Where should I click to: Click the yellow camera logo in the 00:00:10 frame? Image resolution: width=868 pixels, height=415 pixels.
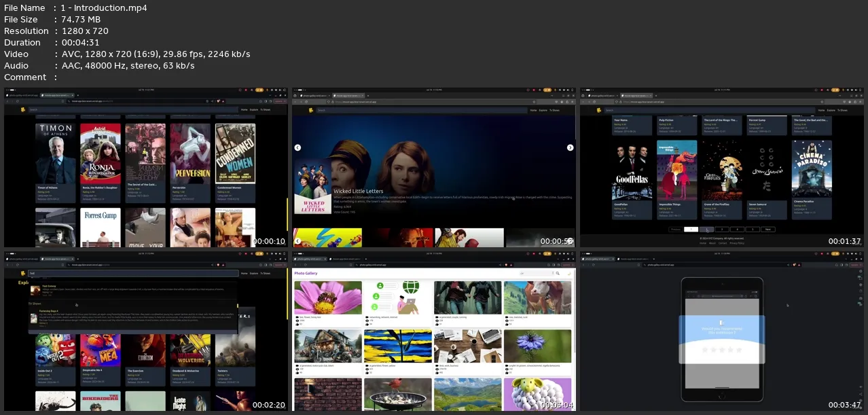(x=23, y=109)
